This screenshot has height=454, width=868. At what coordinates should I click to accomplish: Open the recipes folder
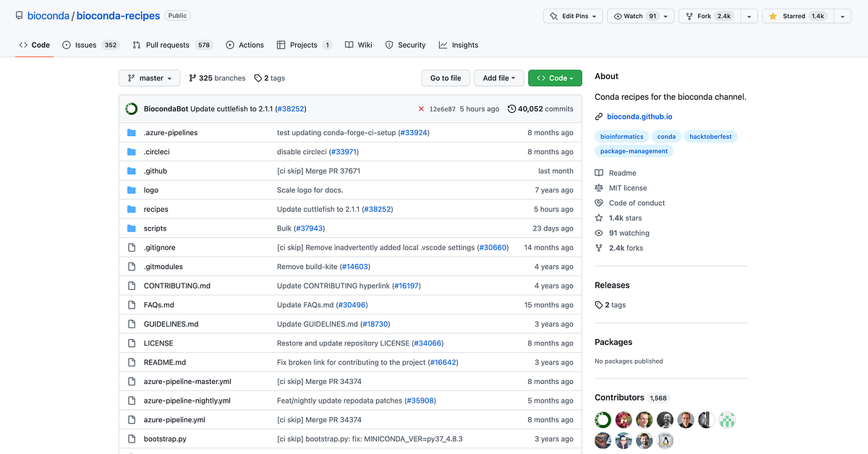coord(156,209)
